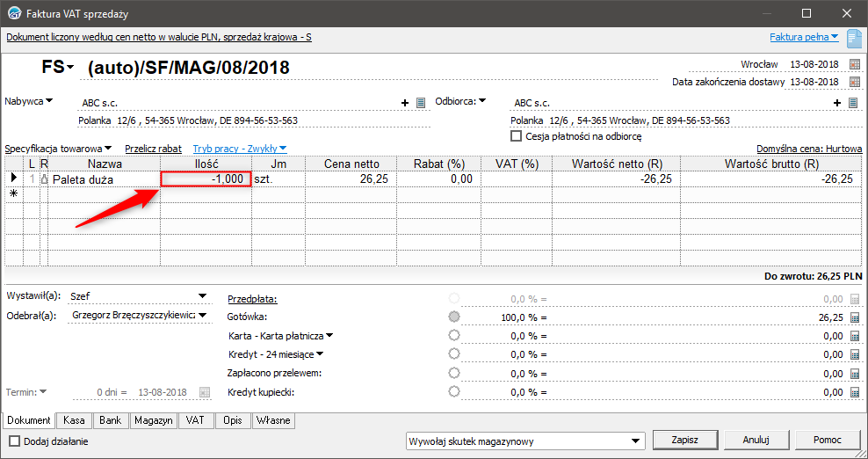Click Wartość netto (R) column header
The width and height of the screenshot is (868, 459).
(x=617, y=164)
